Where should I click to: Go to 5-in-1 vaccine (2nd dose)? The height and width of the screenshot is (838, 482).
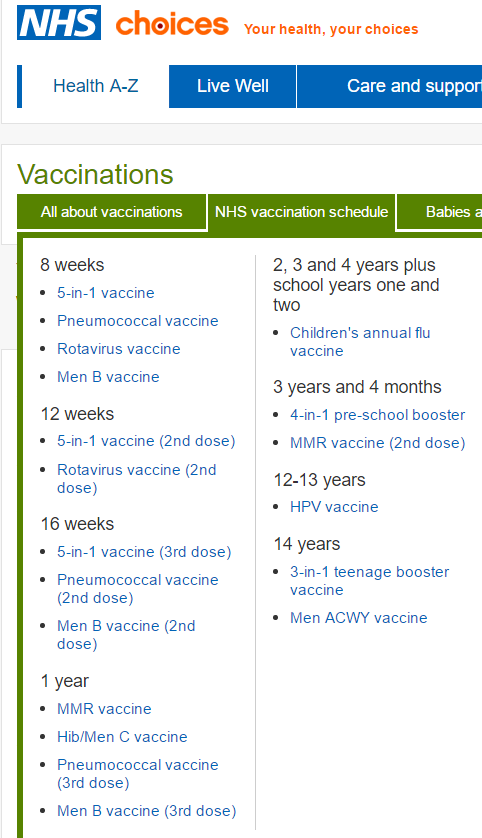pos(146,441)
